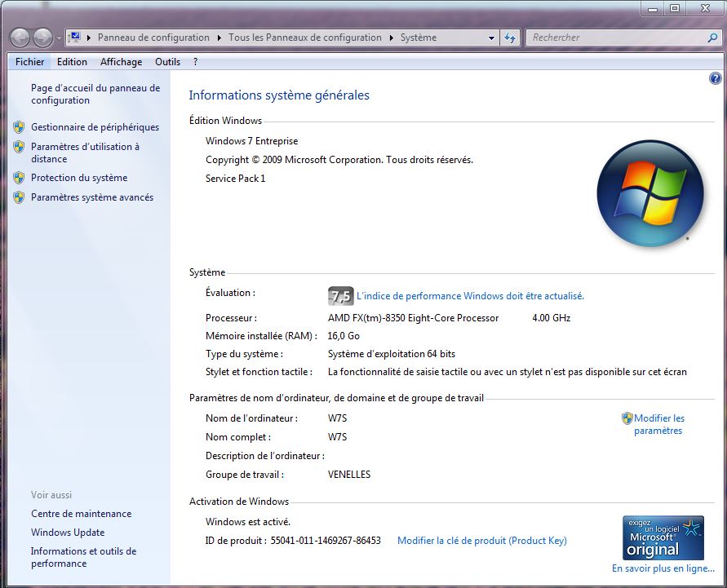Click the VENELLES workgroup value

coord(349,475)
